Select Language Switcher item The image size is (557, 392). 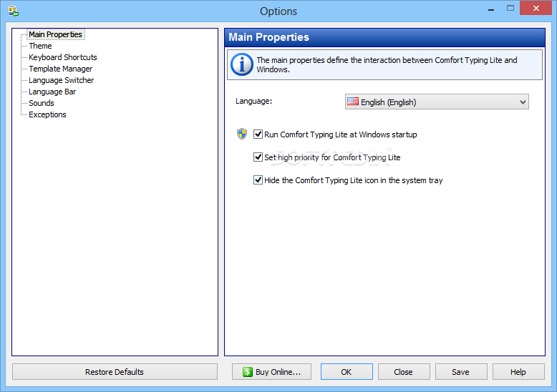point(61,80)
